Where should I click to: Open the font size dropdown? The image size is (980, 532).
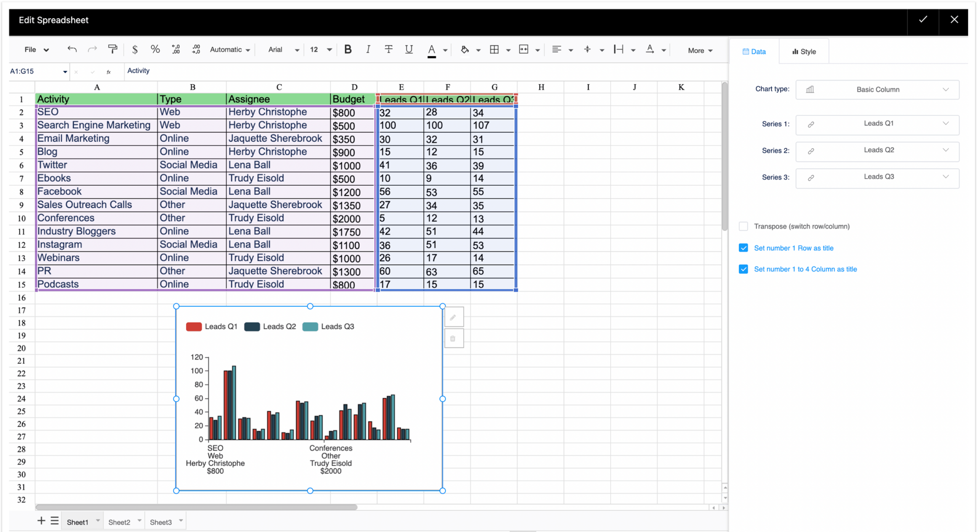click(x=320, y=49)
